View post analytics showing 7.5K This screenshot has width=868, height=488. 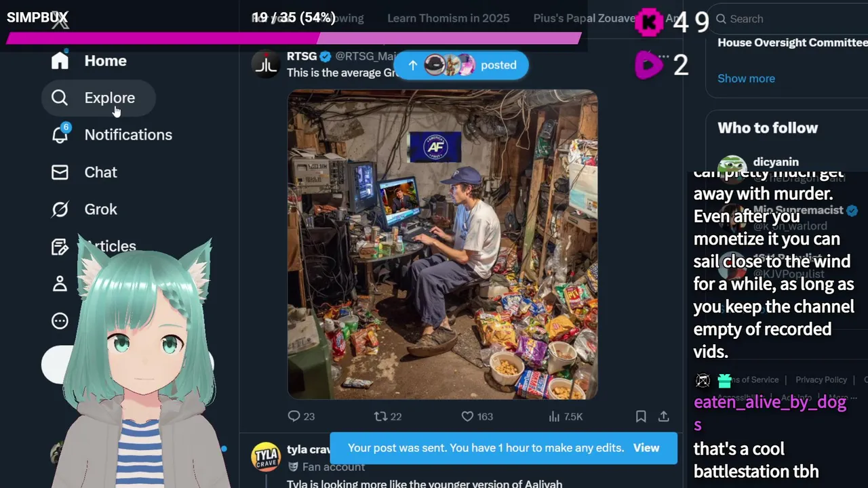coord(566,416)
